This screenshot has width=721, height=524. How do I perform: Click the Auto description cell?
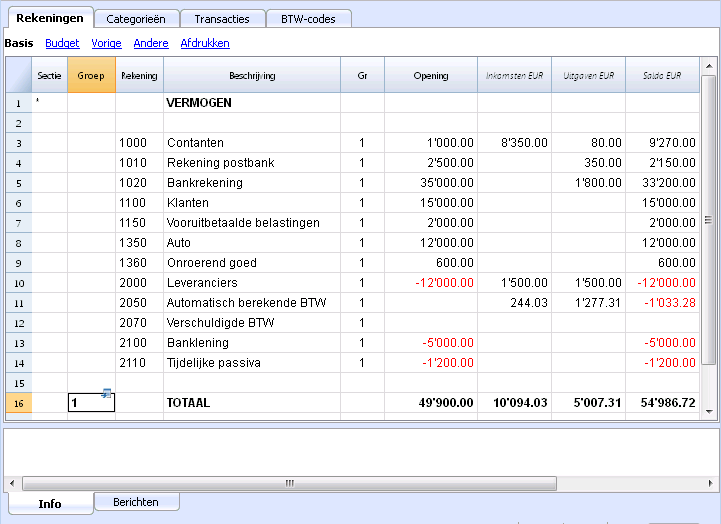click(252, 243)
